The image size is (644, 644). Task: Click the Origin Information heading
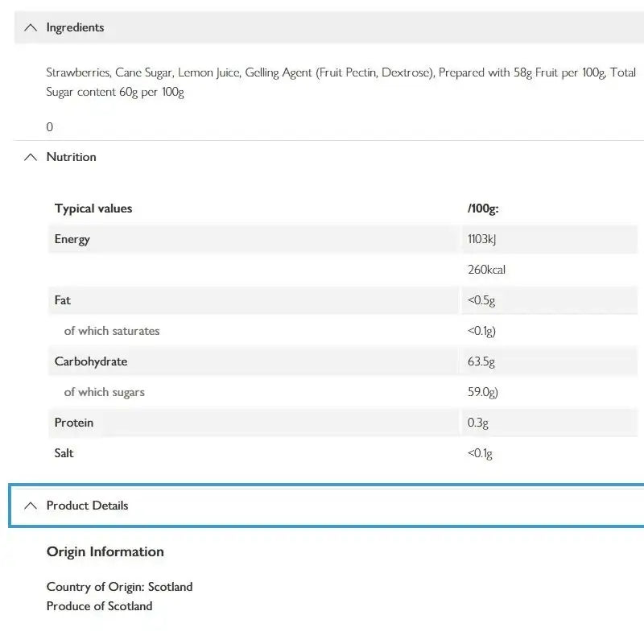click(105, 551)
